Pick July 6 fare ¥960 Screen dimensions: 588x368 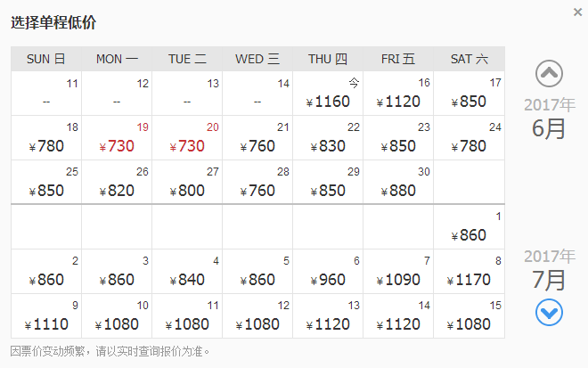[x=328, y=272]
